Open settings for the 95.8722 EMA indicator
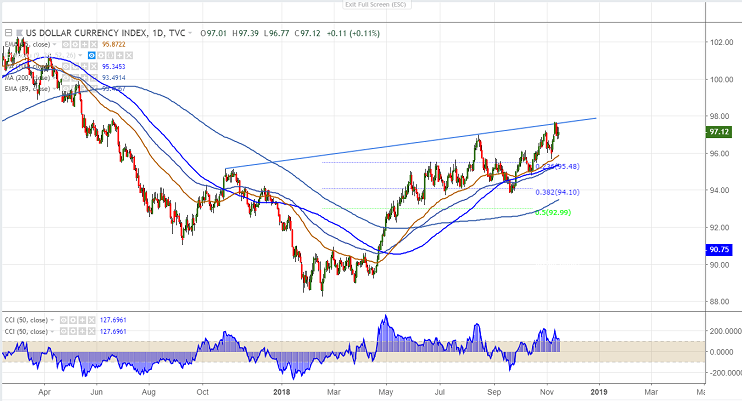This screenshot has height=401, width=742. pyautogui.click(x=75, y=45)
